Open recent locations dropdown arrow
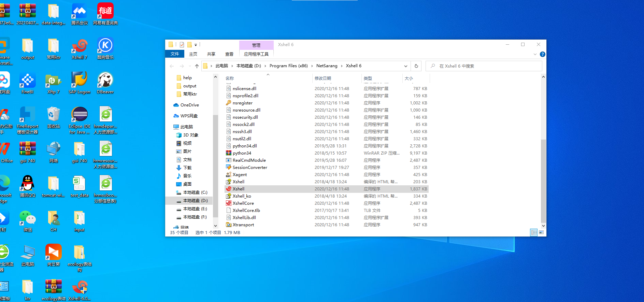Screen dimensions: 644x302 click(189, 66)
